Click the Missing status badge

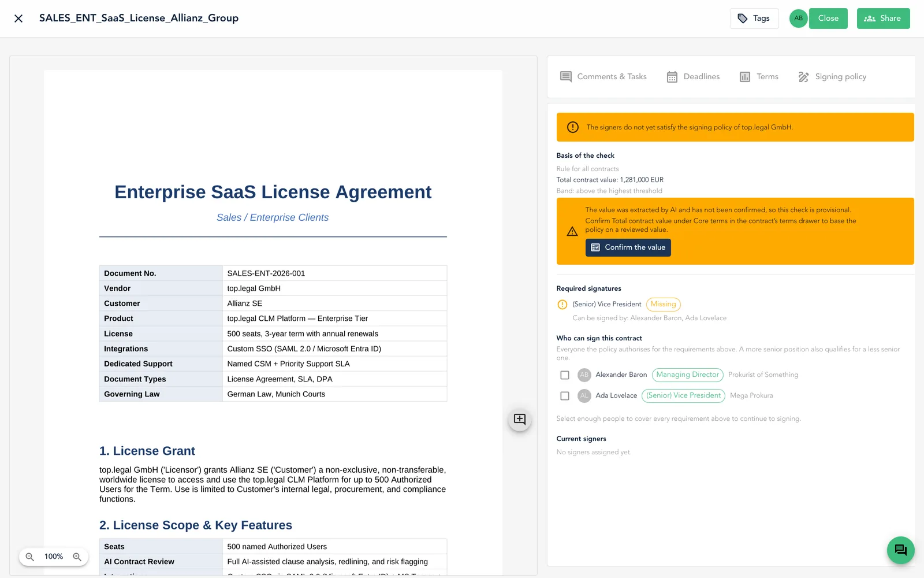(x=664, y=305)
